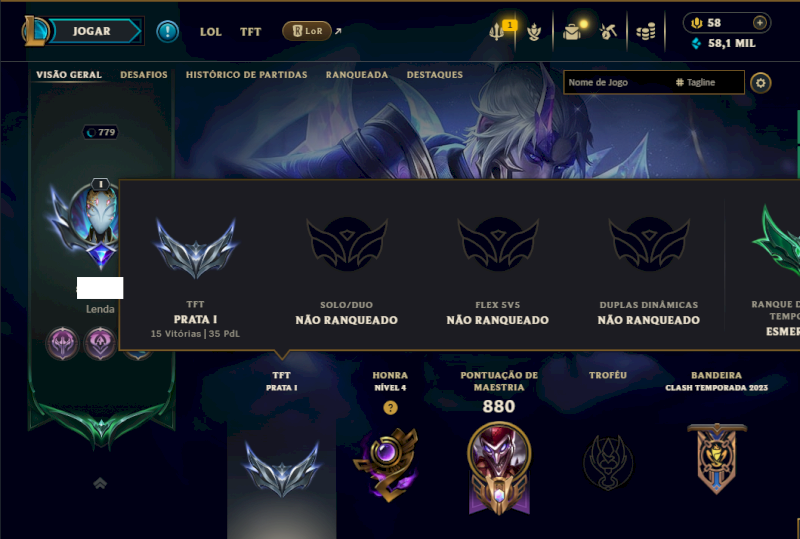The height and width of the screenshot is (539, 800).
Task: Expand the double chevron under profile banner
Action: pos(100,483)
